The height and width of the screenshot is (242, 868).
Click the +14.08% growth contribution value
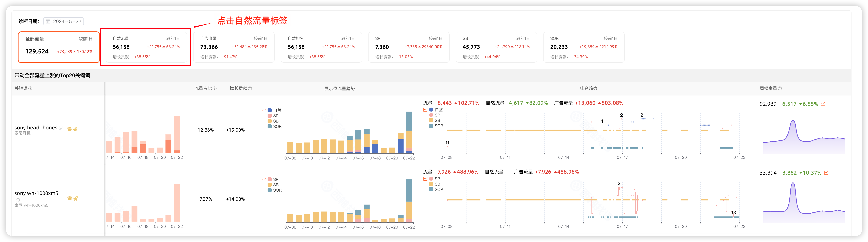click(235, 199)
